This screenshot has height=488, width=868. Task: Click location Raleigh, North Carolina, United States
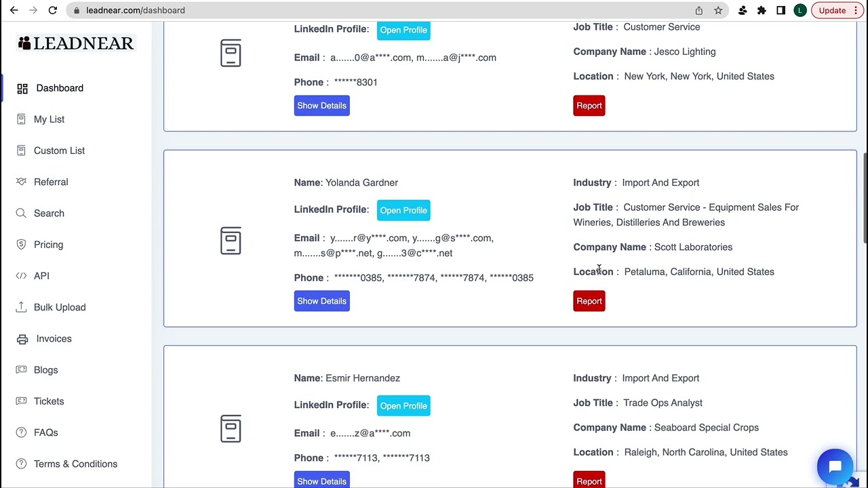705,452
